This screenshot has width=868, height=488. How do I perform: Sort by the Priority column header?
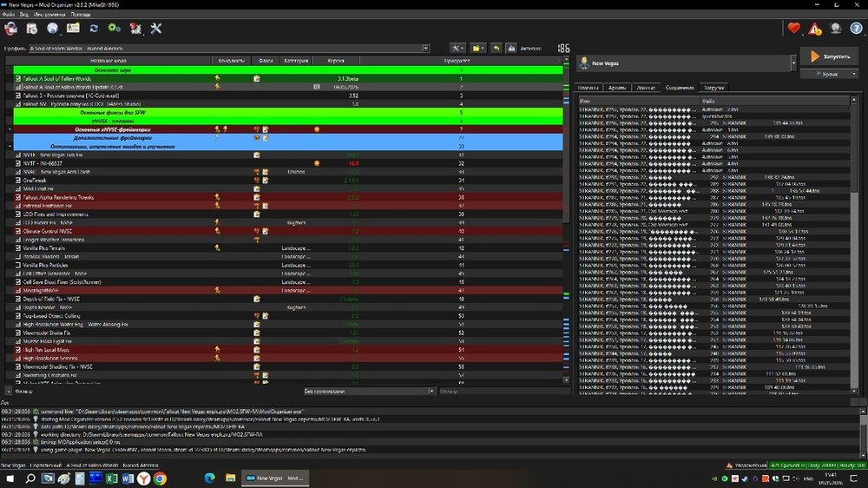[457, 61]
